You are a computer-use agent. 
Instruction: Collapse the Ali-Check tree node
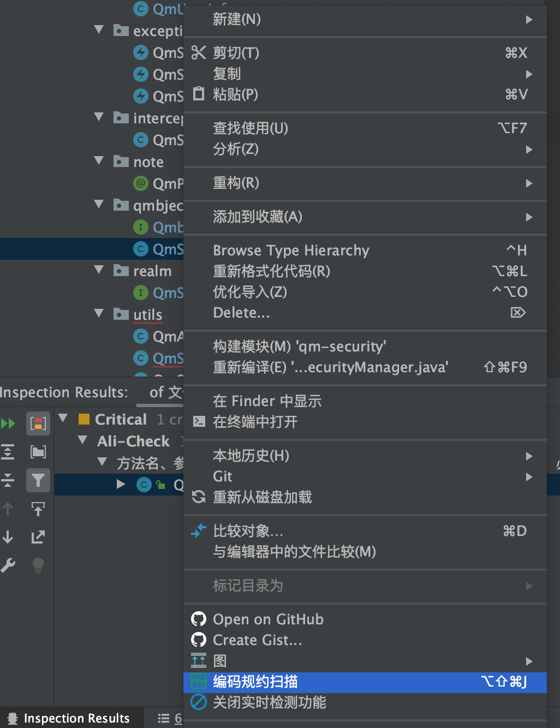pyautogui.click(x=83, y=440)
